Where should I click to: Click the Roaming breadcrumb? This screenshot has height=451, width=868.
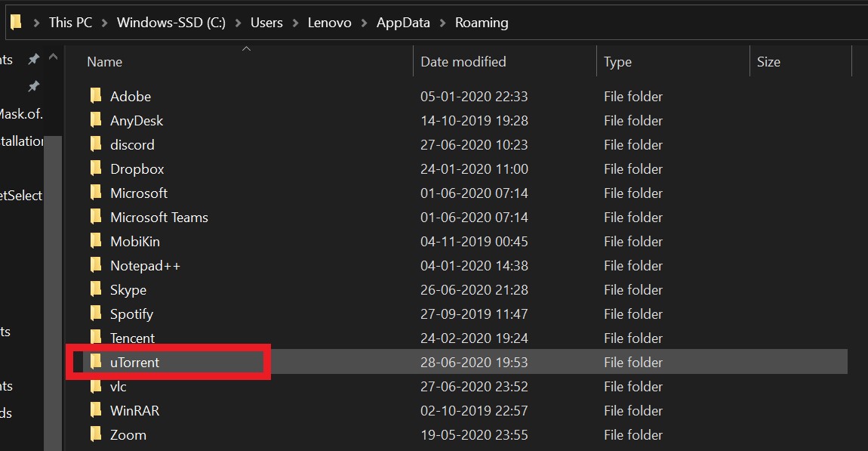pyautogui.click(x=482, y=23)
